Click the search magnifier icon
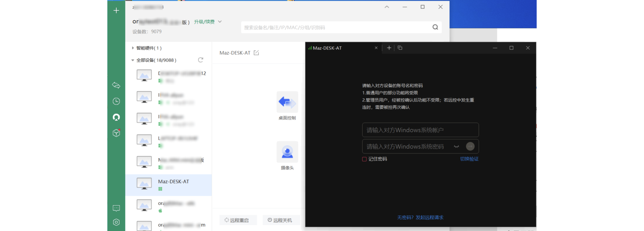Viewport: 644px width, 231px height. click(x=435, y=27)
